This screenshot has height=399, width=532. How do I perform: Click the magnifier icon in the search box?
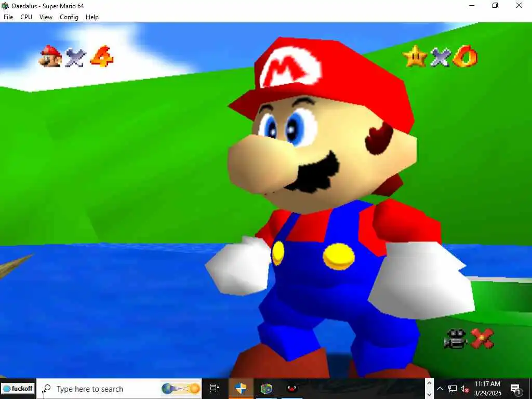pyautogui.click(x=46, y=389)
